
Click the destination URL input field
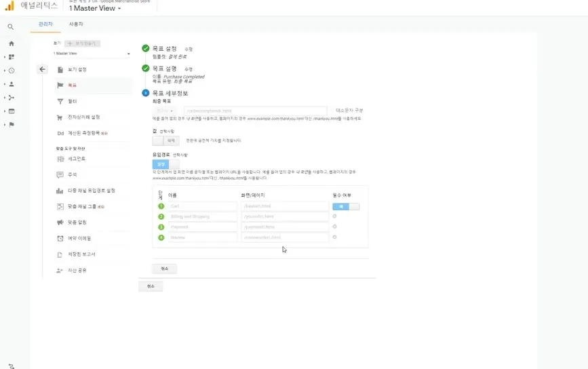point(256,111)
